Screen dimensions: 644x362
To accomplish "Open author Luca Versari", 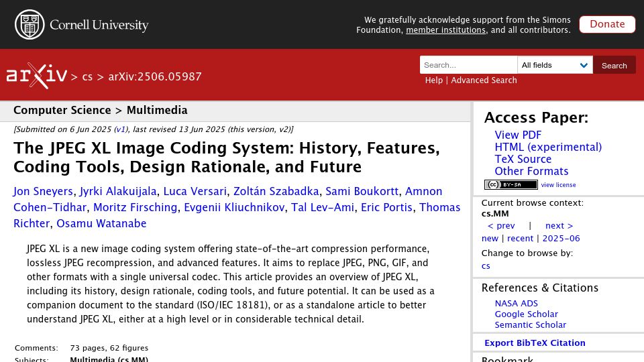I will (195, 191).
